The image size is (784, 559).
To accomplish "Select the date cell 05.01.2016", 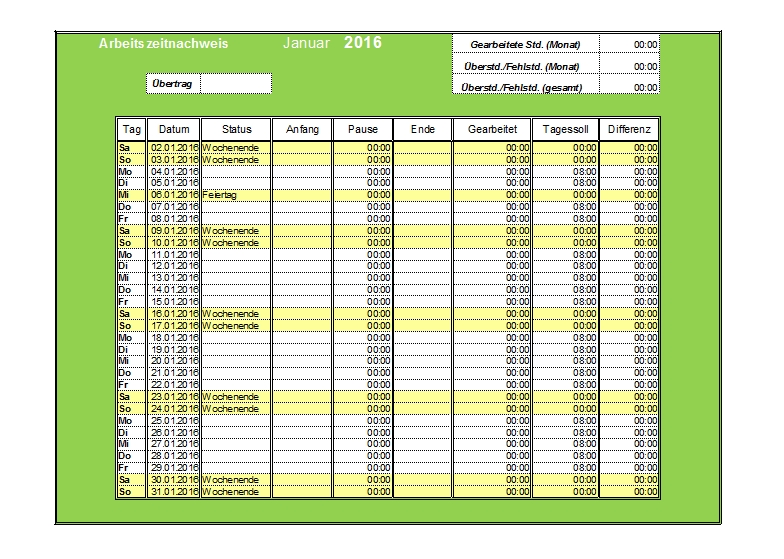I will pos(174,183).
